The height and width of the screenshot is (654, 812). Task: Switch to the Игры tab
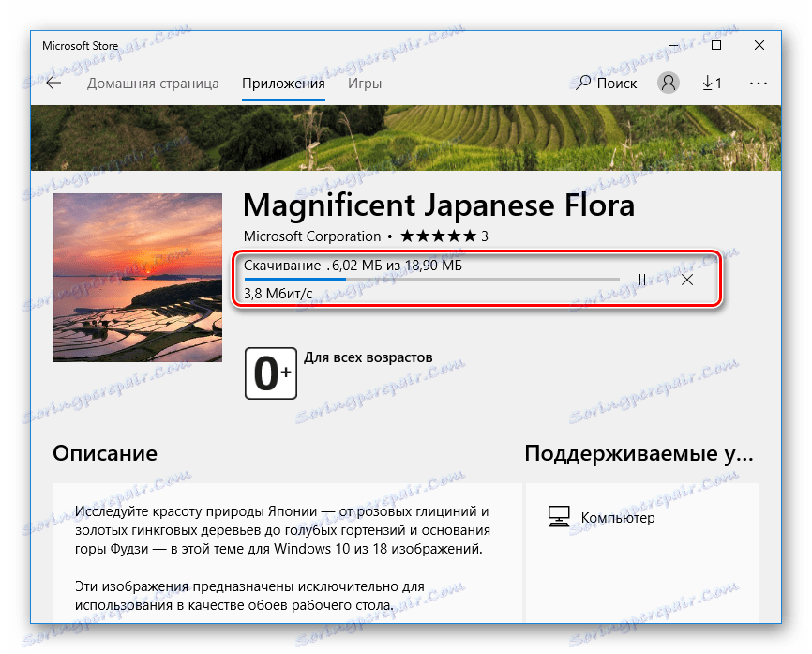(365, 83)
